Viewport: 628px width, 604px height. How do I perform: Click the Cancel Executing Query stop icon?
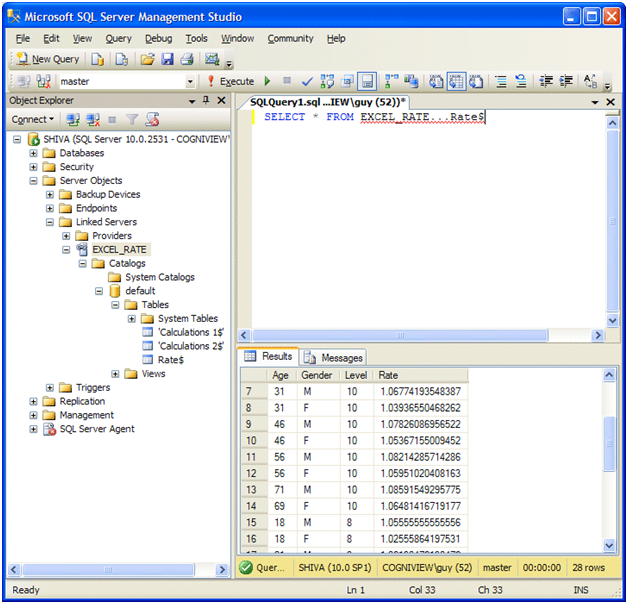pos(287,81)
